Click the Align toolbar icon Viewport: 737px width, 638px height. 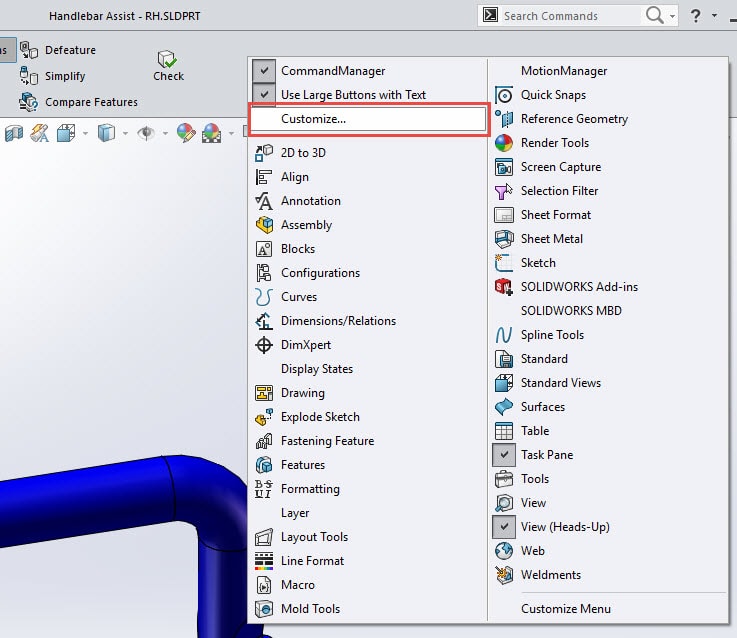[264, 177]
